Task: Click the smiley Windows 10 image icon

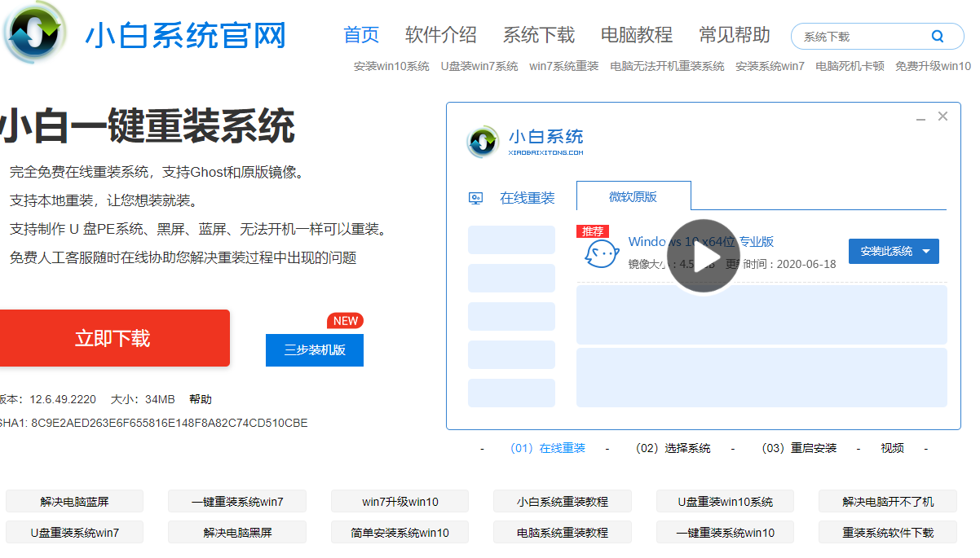Action: [x=601, y=253]
